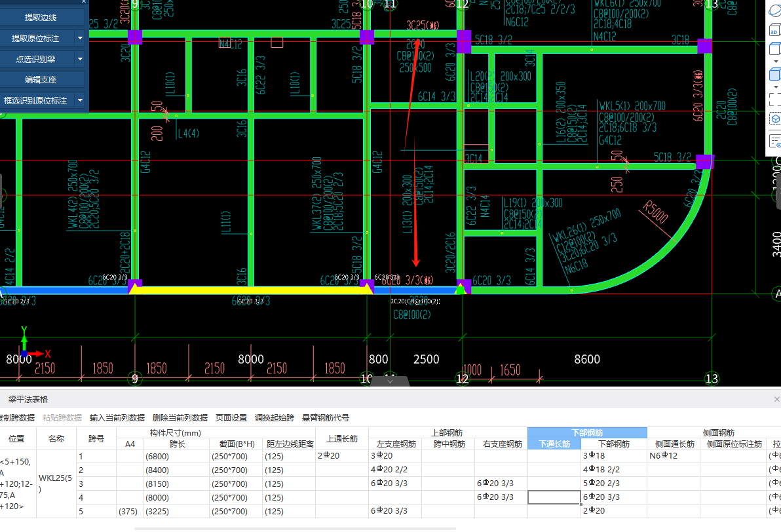This screenshot has height=532, width=781.
Task: Select the yellow highlighted beam span
Action: 250,290
